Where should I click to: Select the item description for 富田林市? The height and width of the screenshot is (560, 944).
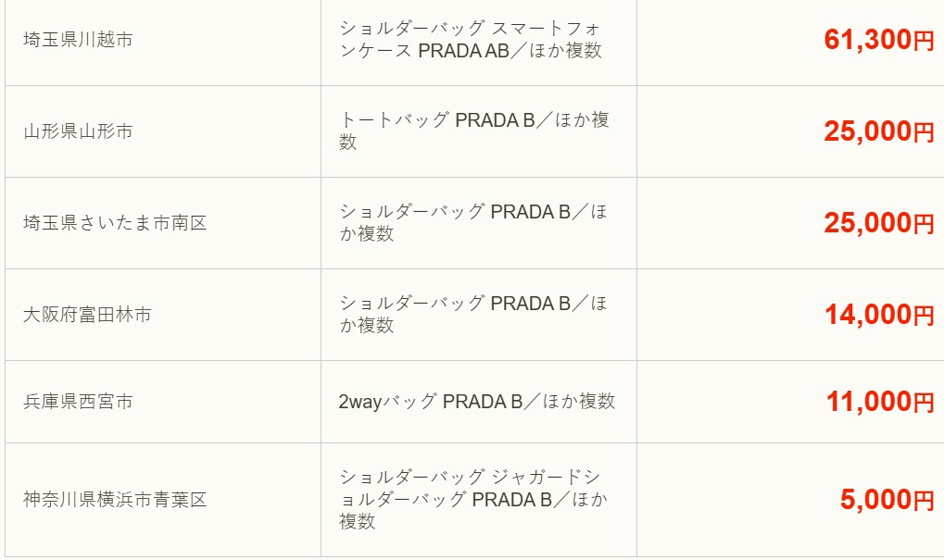(x=472, y=315)
